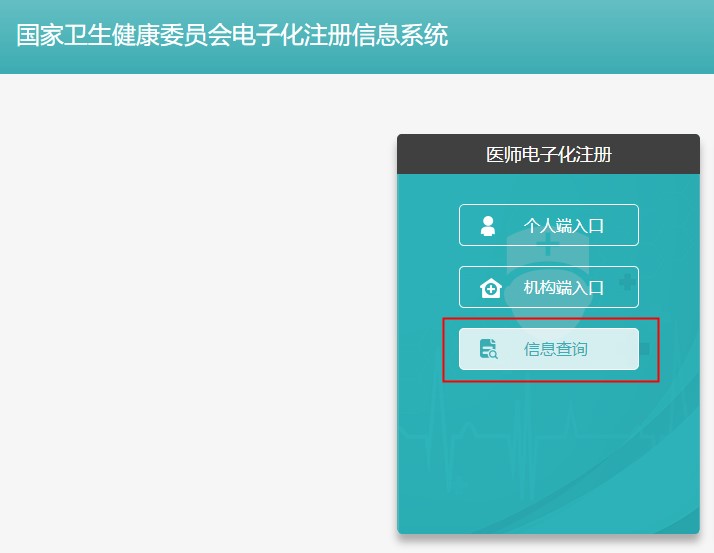Open the 个人端入口 personal portal button
This screenshot has width=714, height=553.
[548, 225]
